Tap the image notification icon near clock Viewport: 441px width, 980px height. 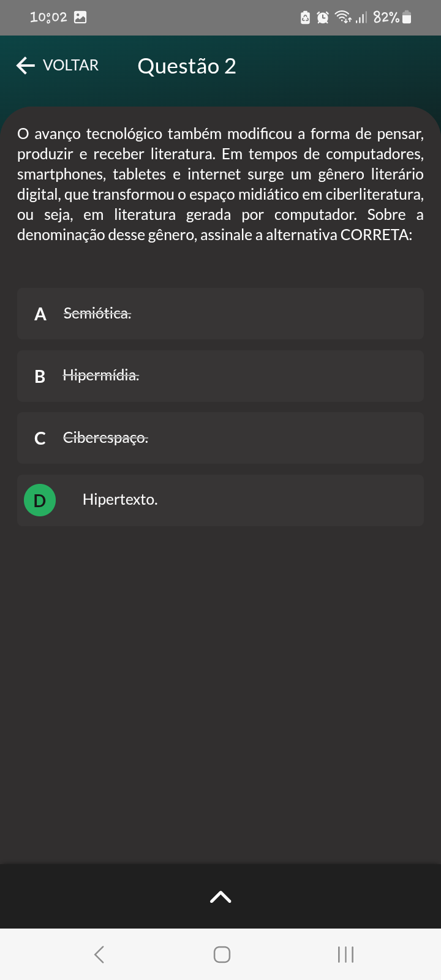click(x=80, y=17)
